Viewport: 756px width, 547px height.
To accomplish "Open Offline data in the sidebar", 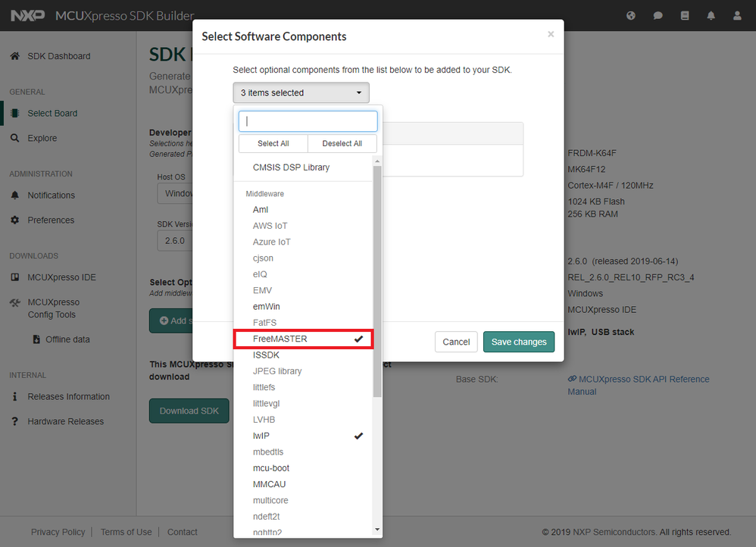I will (x=67, y=339).
